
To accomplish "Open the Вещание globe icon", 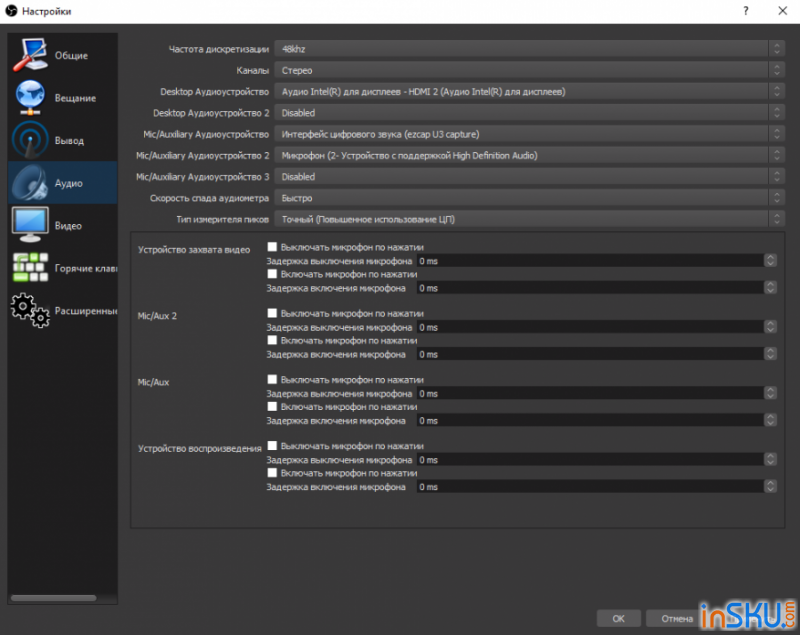I will 30,97.
